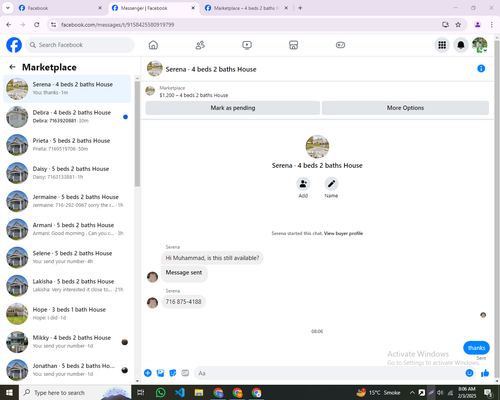The height and width of the screenshot is (400, 500).
Task: Go back using the Marketplace back arrow
Action: click(13, 67)
